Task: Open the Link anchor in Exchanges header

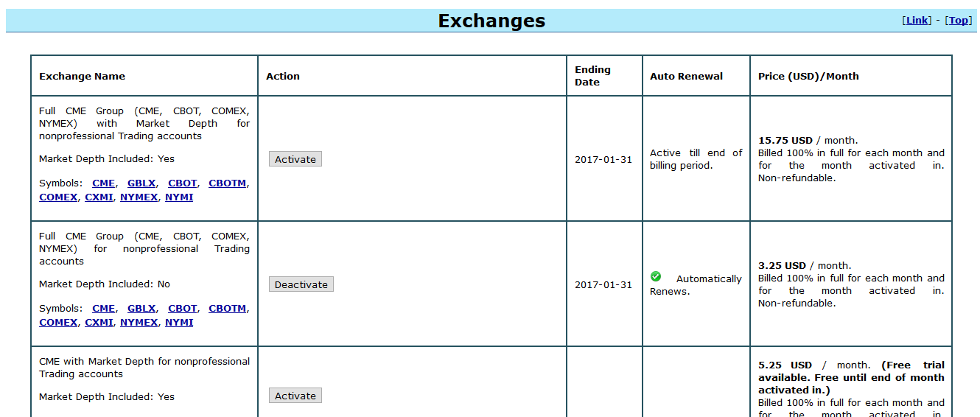Action: (x=917, y=21)
